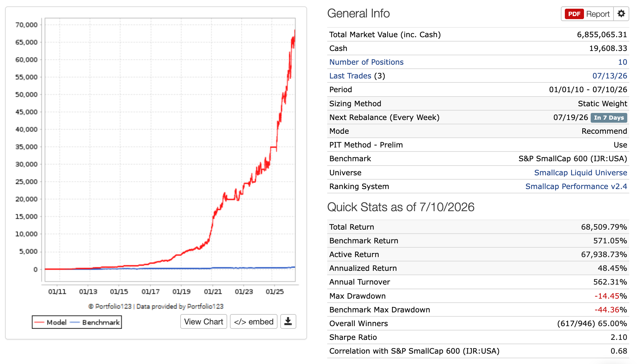Select the Overall Winners value (617/946) 65.00%
This screenshot has height=364, width=637.
point(592,323)
